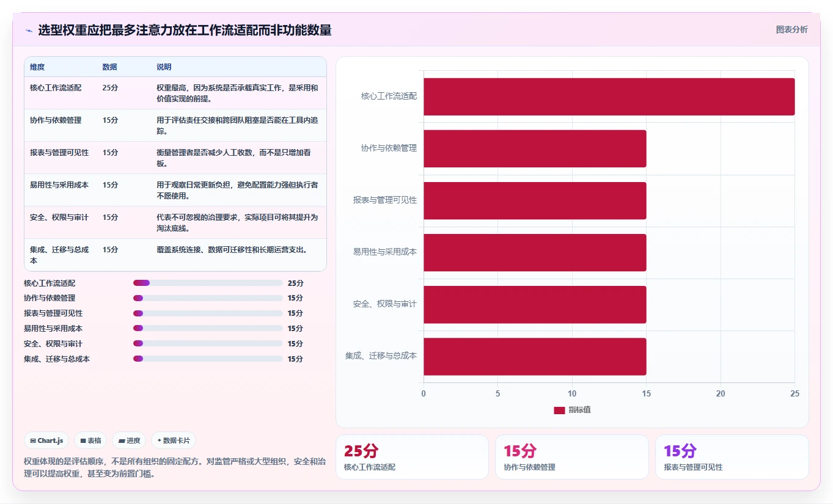Image resolution: width=833 pixels, height=504 pixels.
Task: Click the 易用性与采用成本 progress list label
Action: (53, 329)
